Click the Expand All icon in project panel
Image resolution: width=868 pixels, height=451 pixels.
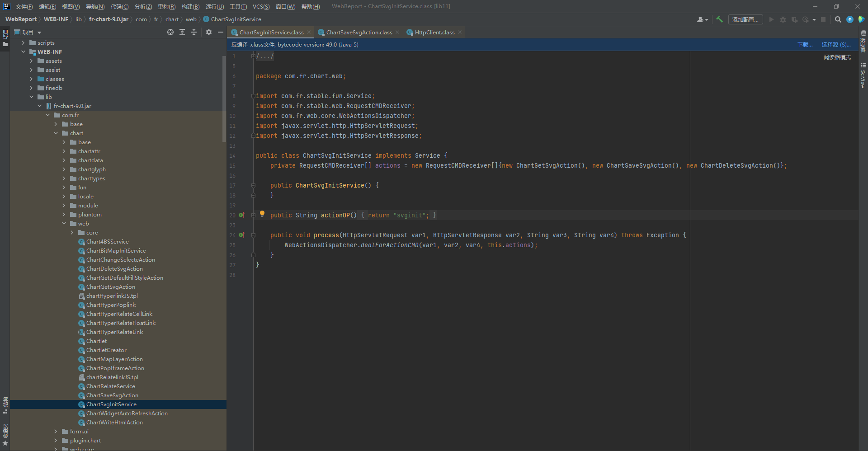pos(182,32)
